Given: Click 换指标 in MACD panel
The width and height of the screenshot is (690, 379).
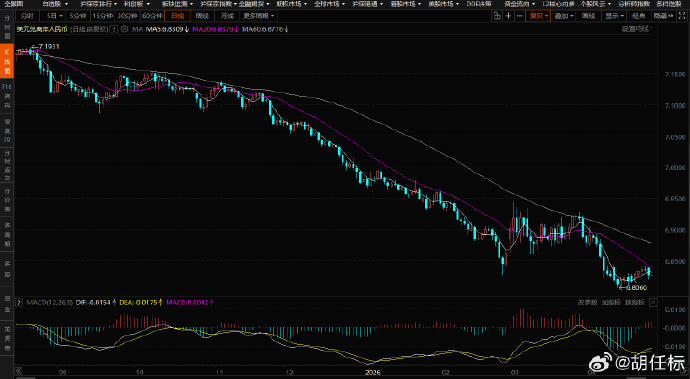Looking at the screenshot, I should (x=635, y=302).
